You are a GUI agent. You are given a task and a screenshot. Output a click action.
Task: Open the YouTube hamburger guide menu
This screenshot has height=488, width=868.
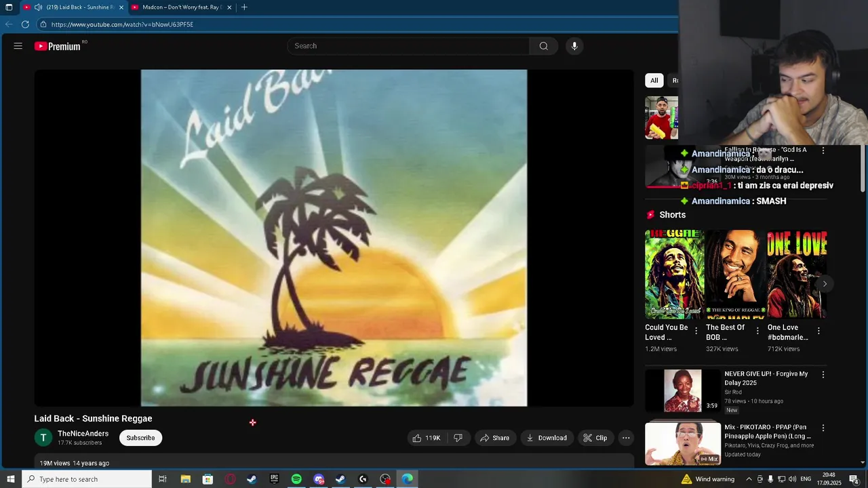18,46
